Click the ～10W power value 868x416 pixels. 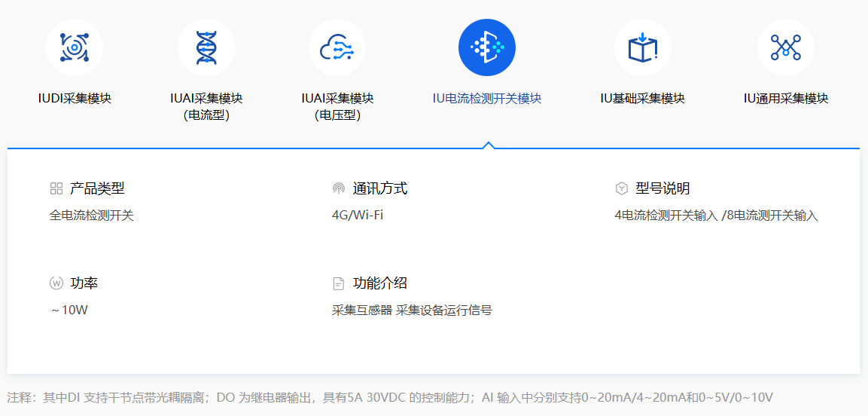(x=69, y=310)
